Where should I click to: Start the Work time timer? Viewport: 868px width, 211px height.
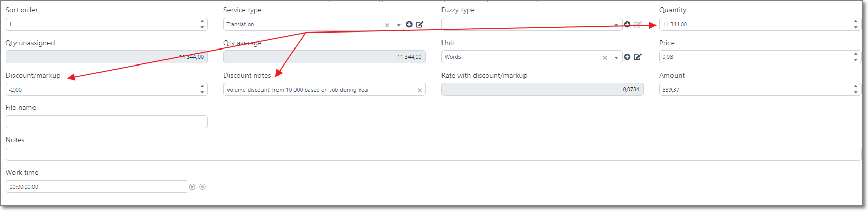(192, 187)
